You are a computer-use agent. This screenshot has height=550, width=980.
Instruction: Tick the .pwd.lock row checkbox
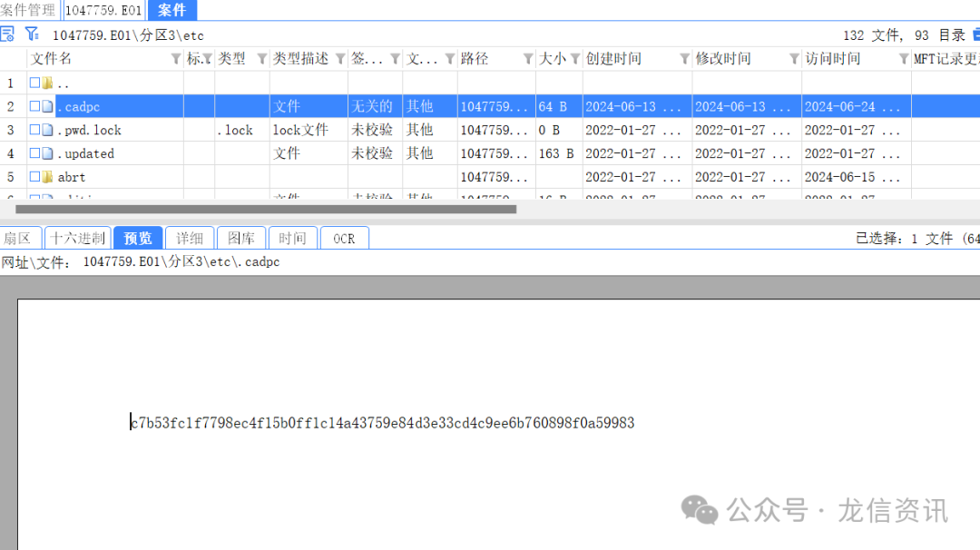coord(34,130)
